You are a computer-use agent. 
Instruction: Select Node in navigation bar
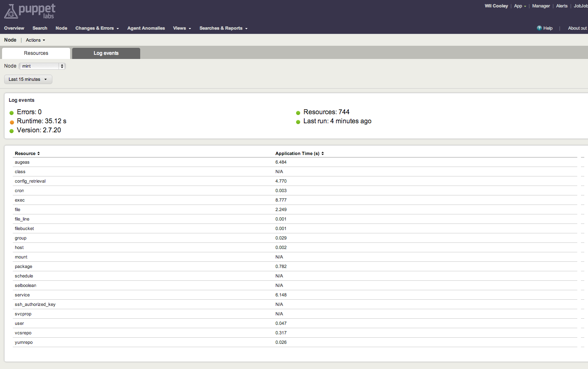tap(61, 28)
